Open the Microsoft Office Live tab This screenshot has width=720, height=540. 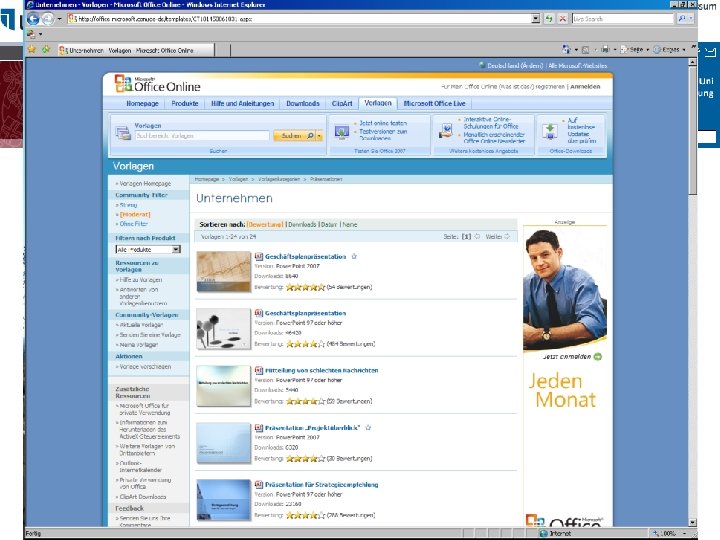point(434,103)
